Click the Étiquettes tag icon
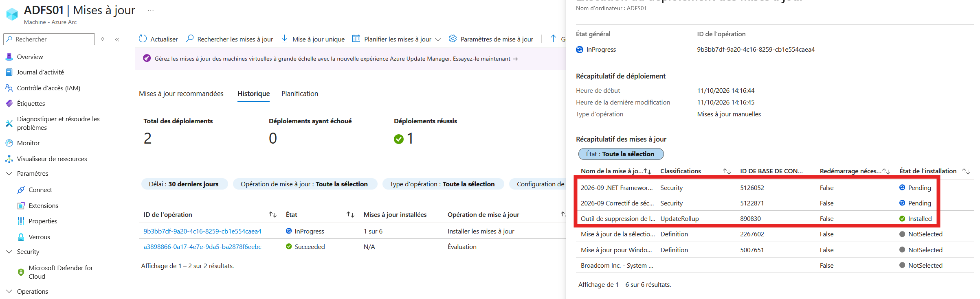The height and width of the screenshot is (299, 980). coord(9,103)
